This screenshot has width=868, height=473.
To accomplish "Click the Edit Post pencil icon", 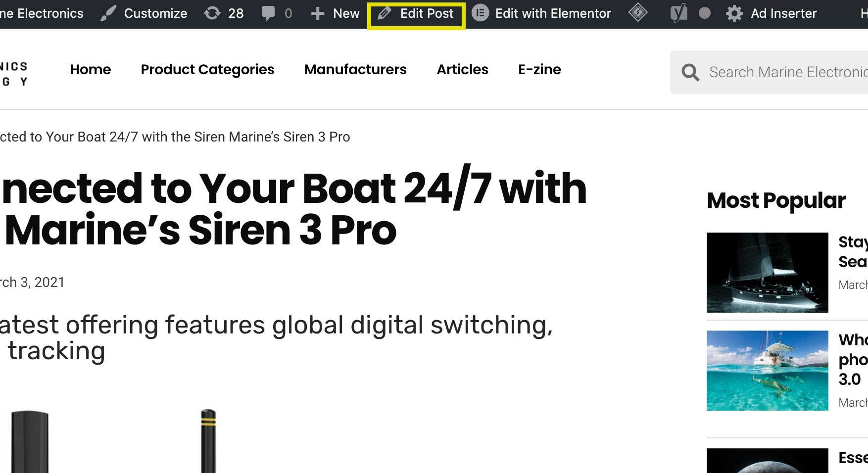I will click(x=385, y=13).
